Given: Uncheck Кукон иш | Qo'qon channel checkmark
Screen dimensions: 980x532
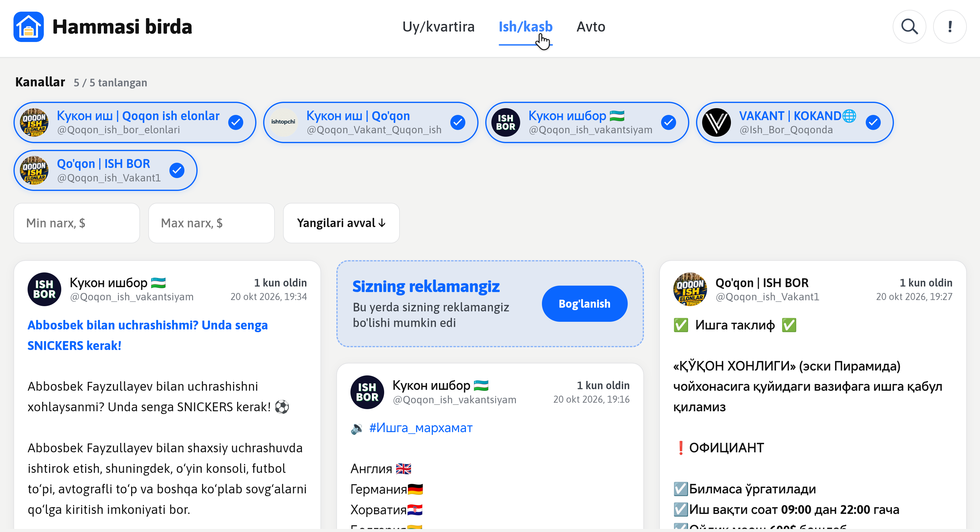Looking at the screenshot, I should (x=458, y=122).
